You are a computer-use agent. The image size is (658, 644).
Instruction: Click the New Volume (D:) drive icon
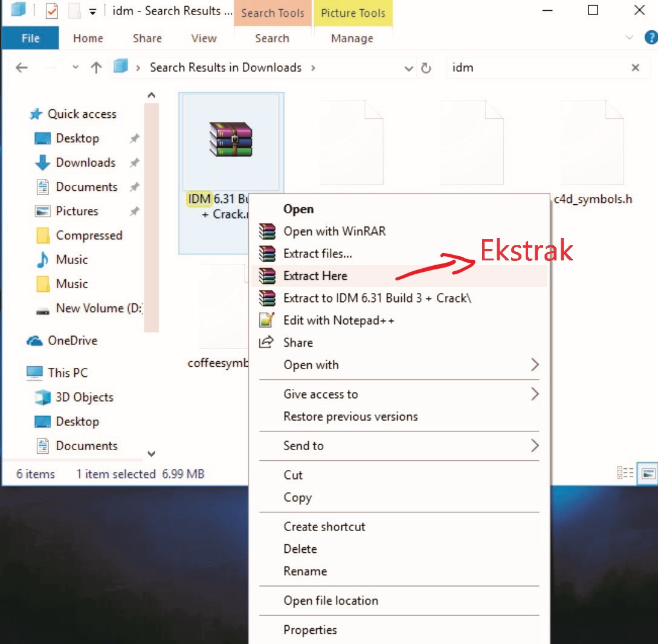point(42,311)
